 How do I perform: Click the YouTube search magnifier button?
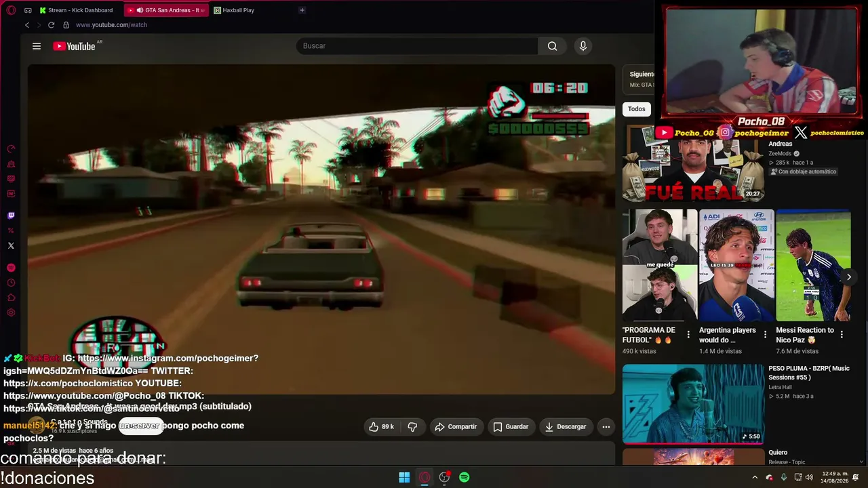tap(553, 46)
